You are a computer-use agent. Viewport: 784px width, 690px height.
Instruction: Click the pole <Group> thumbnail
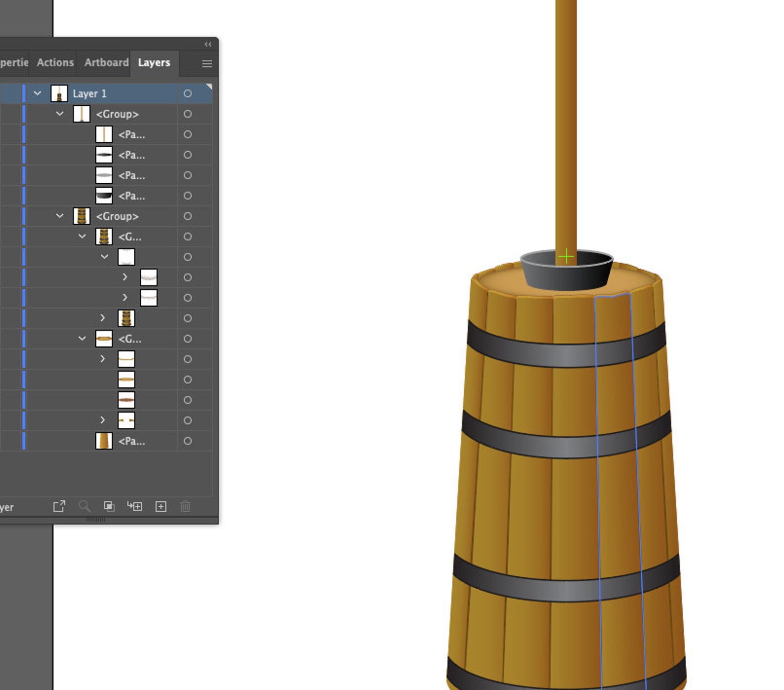point(81,114)
